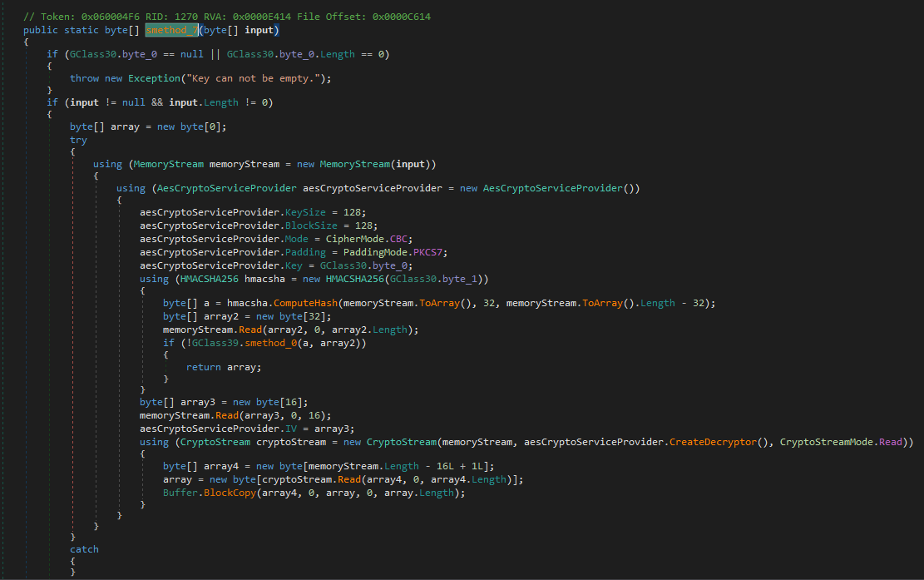Click the PaddingMode type name
The width and height of the screenshot is (924, 580).
[375, 252]
